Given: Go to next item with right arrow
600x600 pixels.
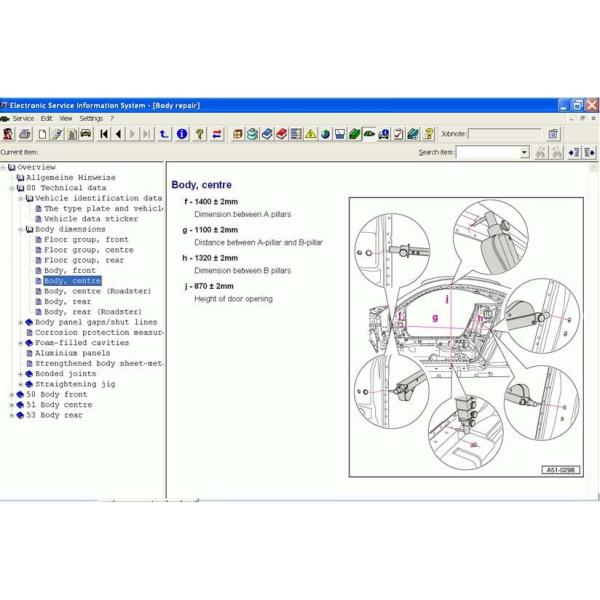Looking at the screenshot, I should tap(132, 134).
